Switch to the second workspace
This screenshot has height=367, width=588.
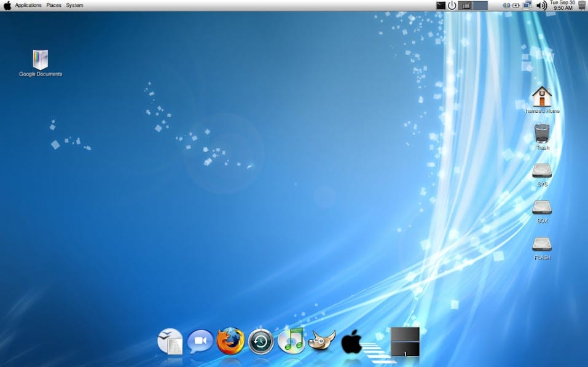point(480,6)
